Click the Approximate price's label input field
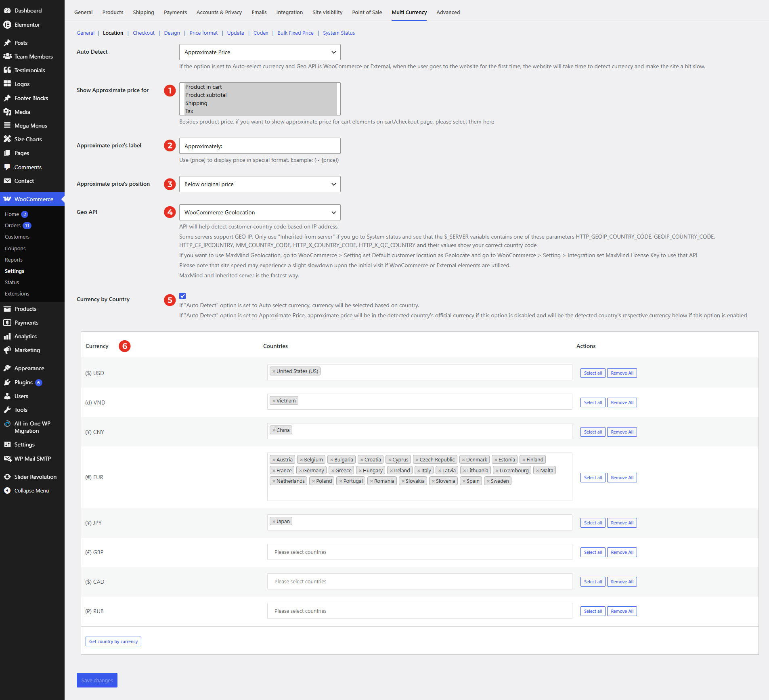Image resolution: width=769 pixels, height=700 pixels. [260, 146]
